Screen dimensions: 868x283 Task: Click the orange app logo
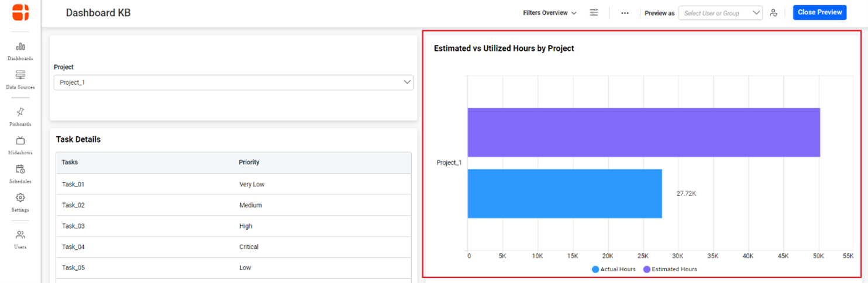pyautogui.click(x=20, y=12)
